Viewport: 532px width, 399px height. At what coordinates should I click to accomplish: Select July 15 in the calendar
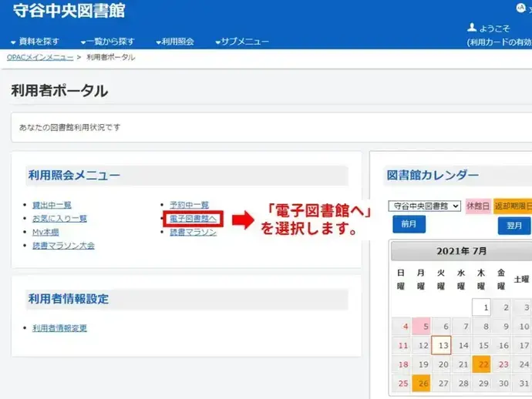pos(481,345)
